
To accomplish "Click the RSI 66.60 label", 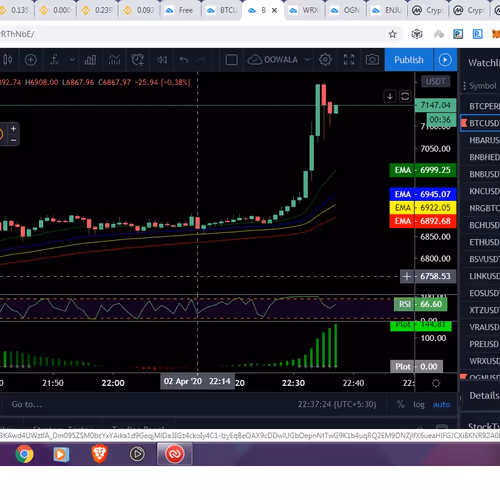I will (x=420, y=304).
